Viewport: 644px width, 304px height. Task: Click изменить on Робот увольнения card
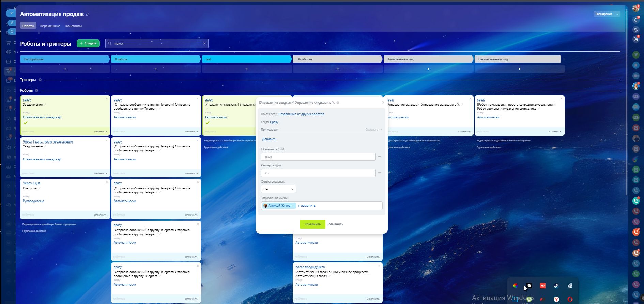tap(555, 131)
